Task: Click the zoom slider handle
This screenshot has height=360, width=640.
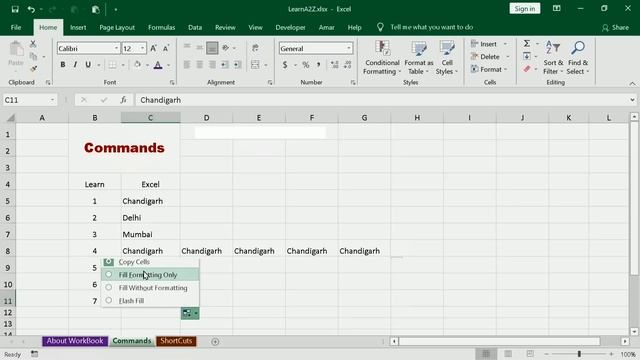Action: [579, 354]
